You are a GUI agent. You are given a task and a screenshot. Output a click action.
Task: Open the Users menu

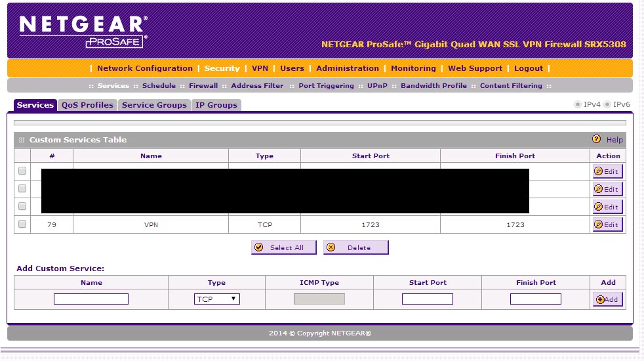(x=292, y=68)
